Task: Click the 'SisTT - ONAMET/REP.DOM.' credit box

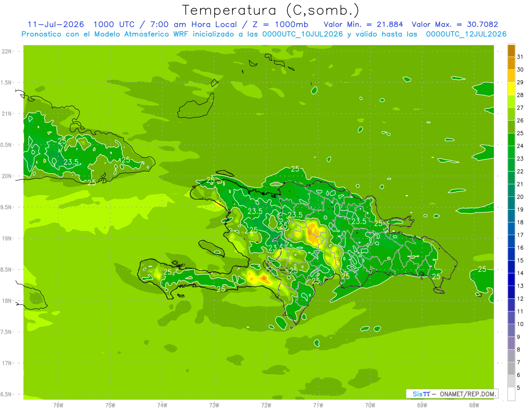Action: pyautogui.click(x=452, y=394)
